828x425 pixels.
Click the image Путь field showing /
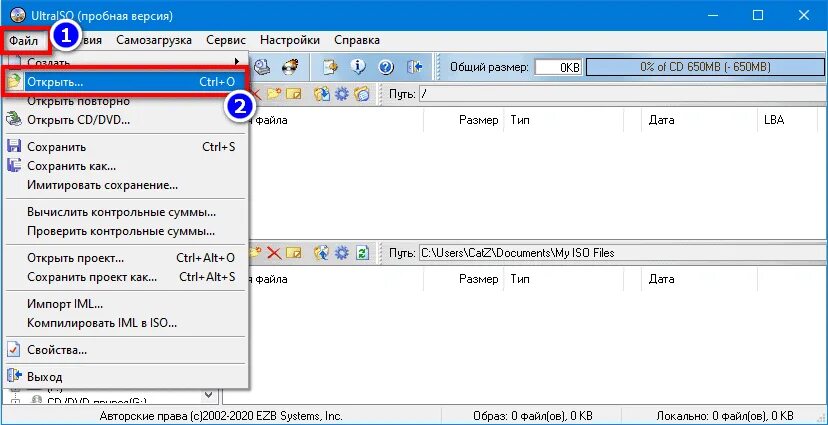pos(622,95)
